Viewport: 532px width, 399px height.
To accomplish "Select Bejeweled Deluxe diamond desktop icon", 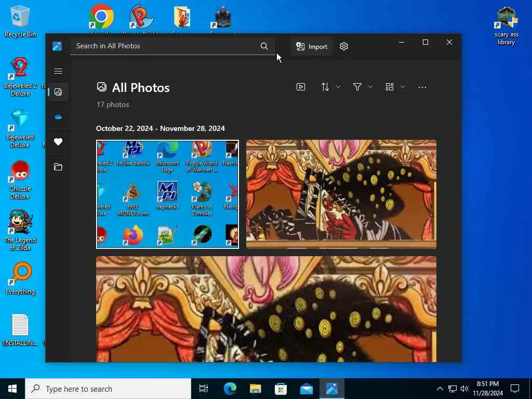I will point(20,129).
